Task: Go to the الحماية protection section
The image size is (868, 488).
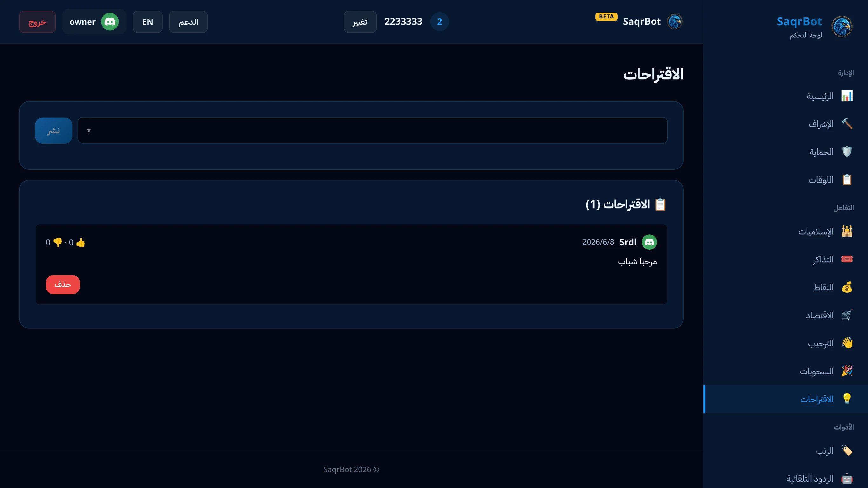Action: pyautogui.click(x=785, y=152)
